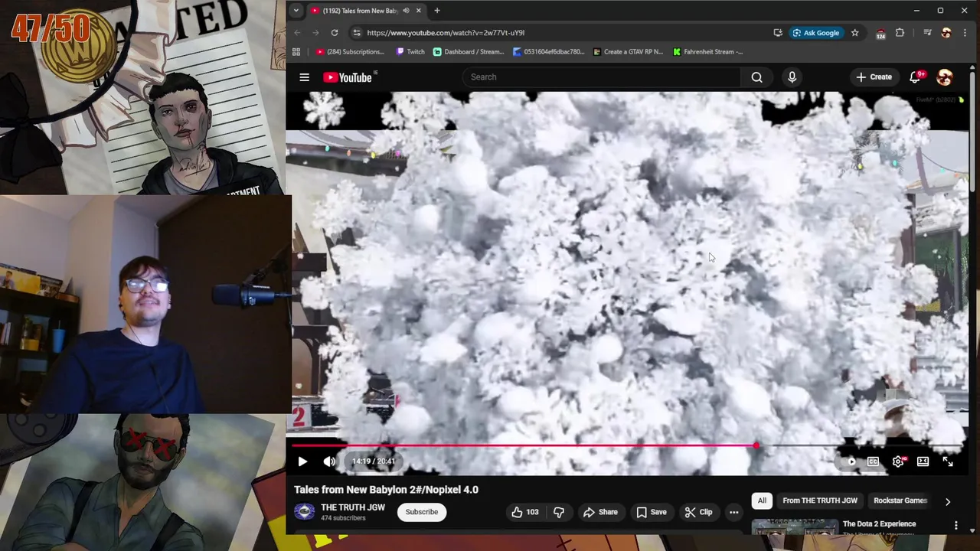Subscribe to THE TRUTH JGW

[422, 512]
